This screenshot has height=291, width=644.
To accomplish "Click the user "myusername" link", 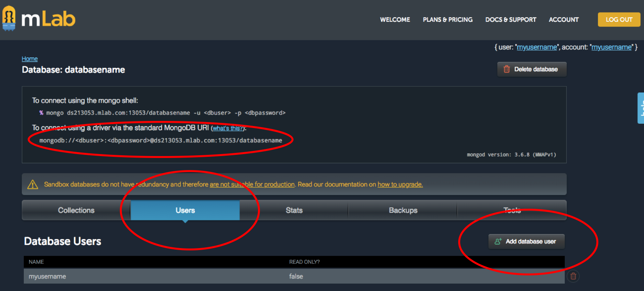I will pyautogui.click(x=537, y=47).
